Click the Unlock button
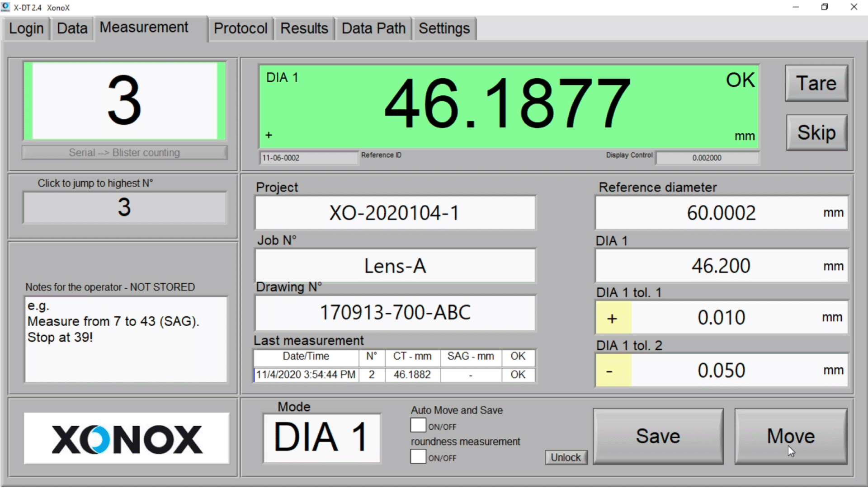The height and width of the screenshot is (488, 868). [566, 457]
